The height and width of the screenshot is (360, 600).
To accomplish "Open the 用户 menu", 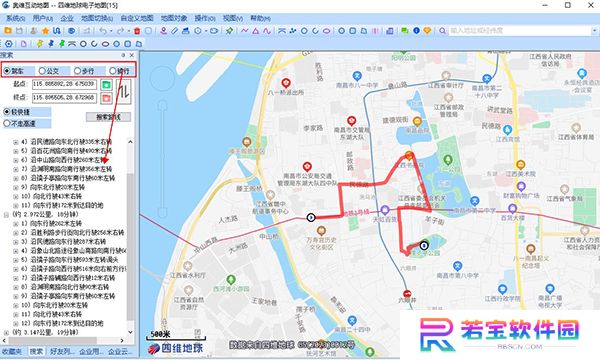I will tap(42, 18).
